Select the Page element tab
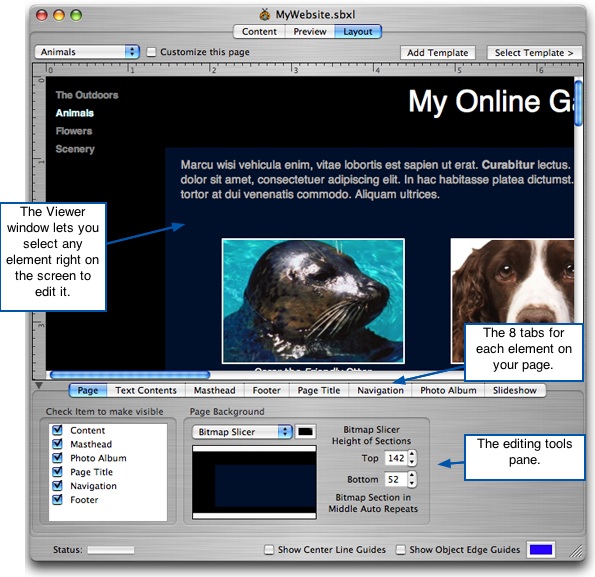Image resolution: width=595 pixels, height=577 pixels. coord(88,390)
